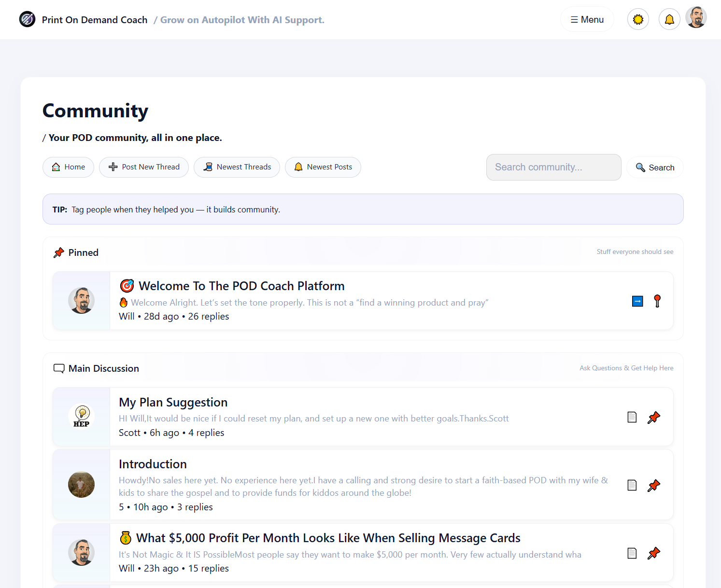
Task: Click the document icon on My Plan Suggestion
Action: [632, 417]
